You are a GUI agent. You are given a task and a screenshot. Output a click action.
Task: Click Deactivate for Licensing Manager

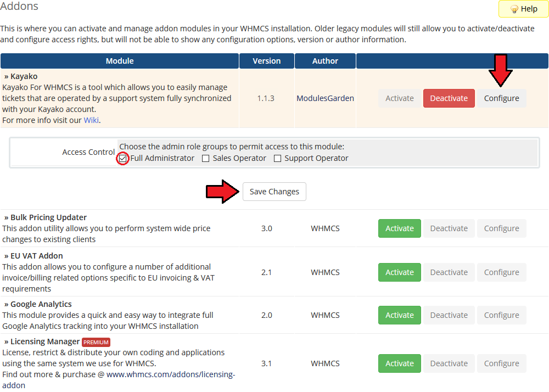[x=449, y=363]
